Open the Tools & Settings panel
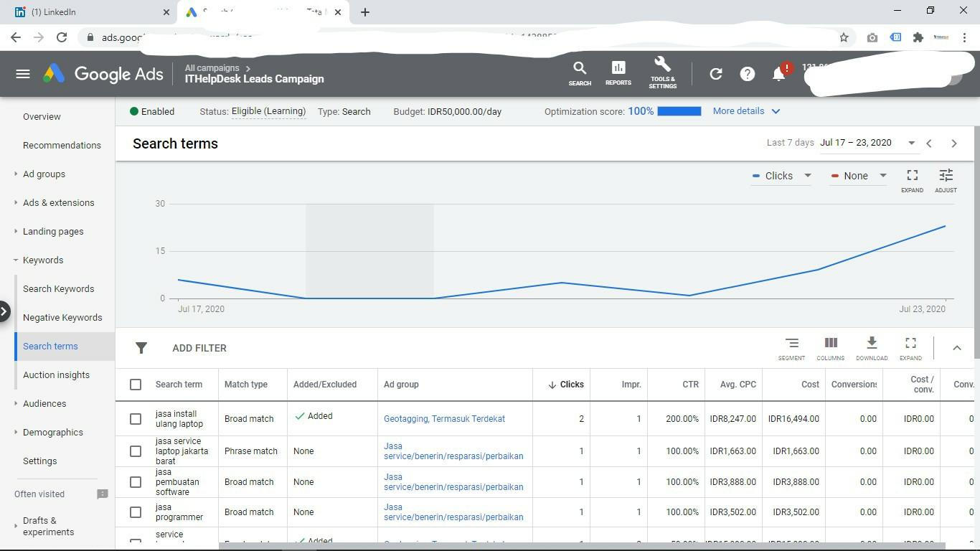 click(661, 72)
